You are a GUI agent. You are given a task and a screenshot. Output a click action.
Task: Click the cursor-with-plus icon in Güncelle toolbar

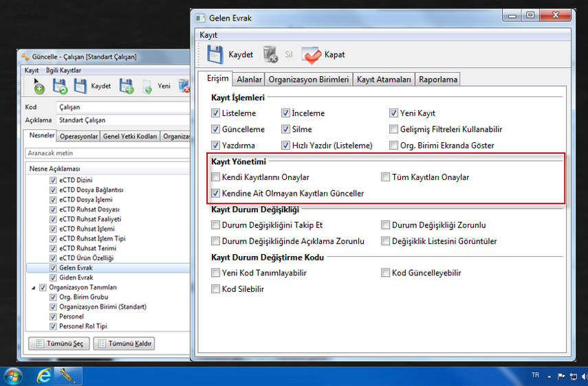coord(37,87)
